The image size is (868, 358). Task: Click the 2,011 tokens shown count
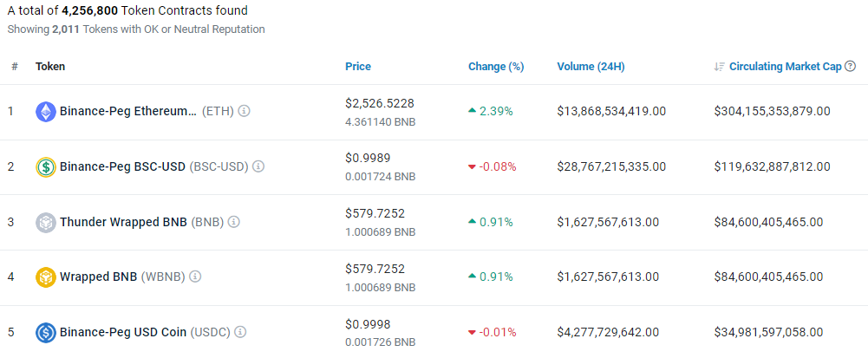pos(68,29)
